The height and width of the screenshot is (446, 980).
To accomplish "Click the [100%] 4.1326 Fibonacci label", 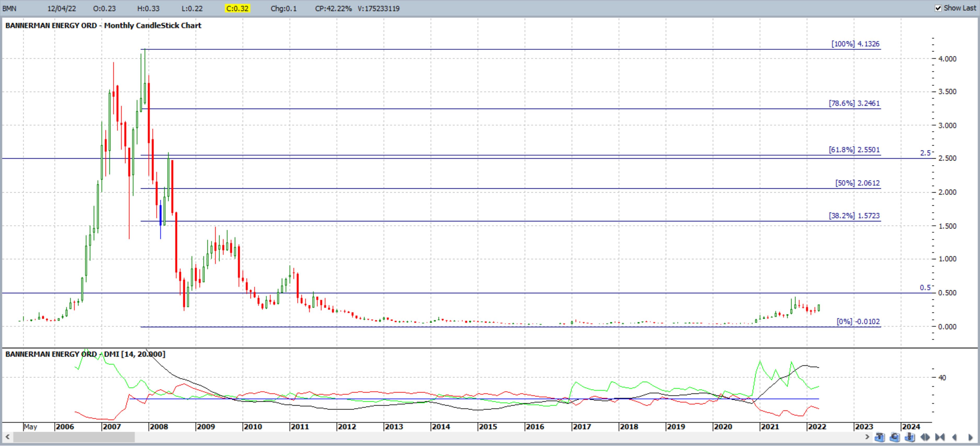I will click(x=855, y=44).
